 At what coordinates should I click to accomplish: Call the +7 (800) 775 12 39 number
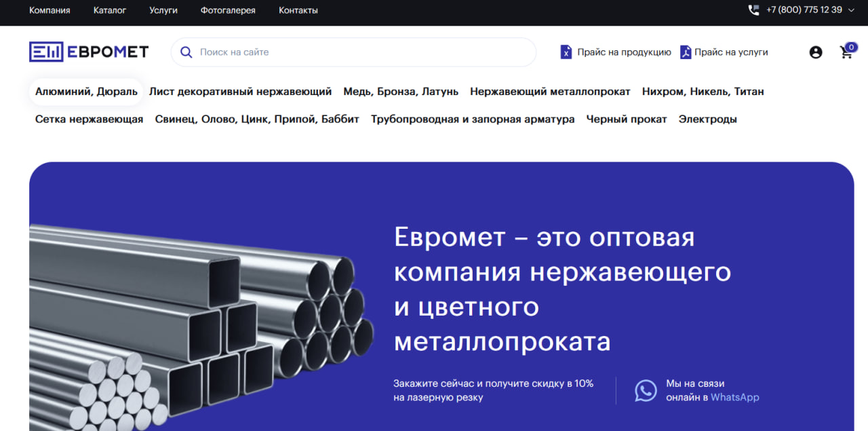tap(804, 10)
